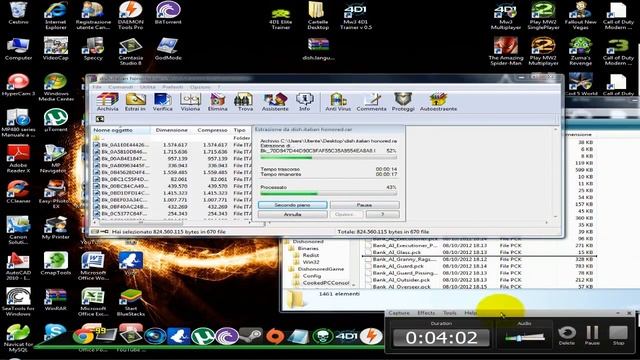Select the Bk_0A5810D846 file row
Image resolution: width=640 pixels, height=360 pixels.
click(171, 152)
